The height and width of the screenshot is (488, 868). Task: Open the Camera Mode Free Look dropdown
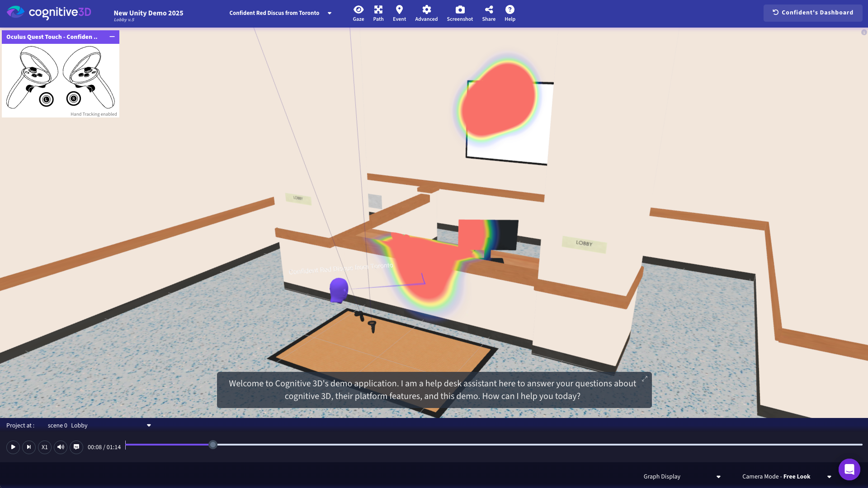[787, 476]
